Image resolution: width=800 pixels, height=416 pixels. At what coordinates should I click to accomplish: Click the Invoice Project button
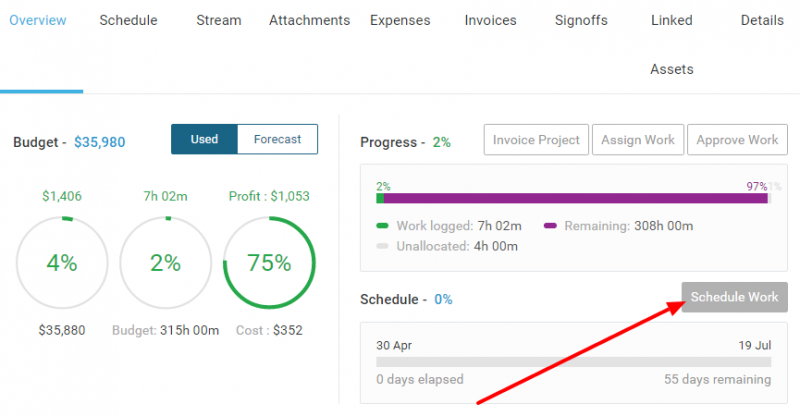pyautogui.click(x=536, y=140)
